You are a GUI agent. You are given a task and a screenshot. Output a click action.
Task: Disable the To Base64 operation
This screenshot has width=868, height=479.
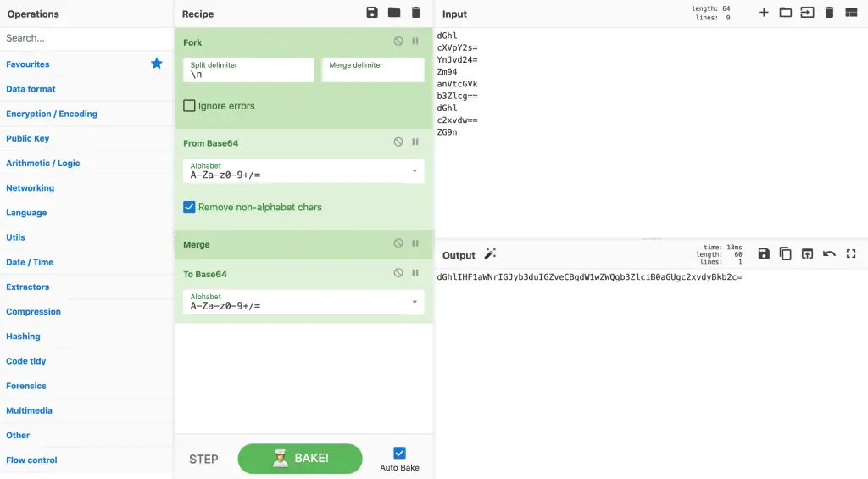(398, 272)
